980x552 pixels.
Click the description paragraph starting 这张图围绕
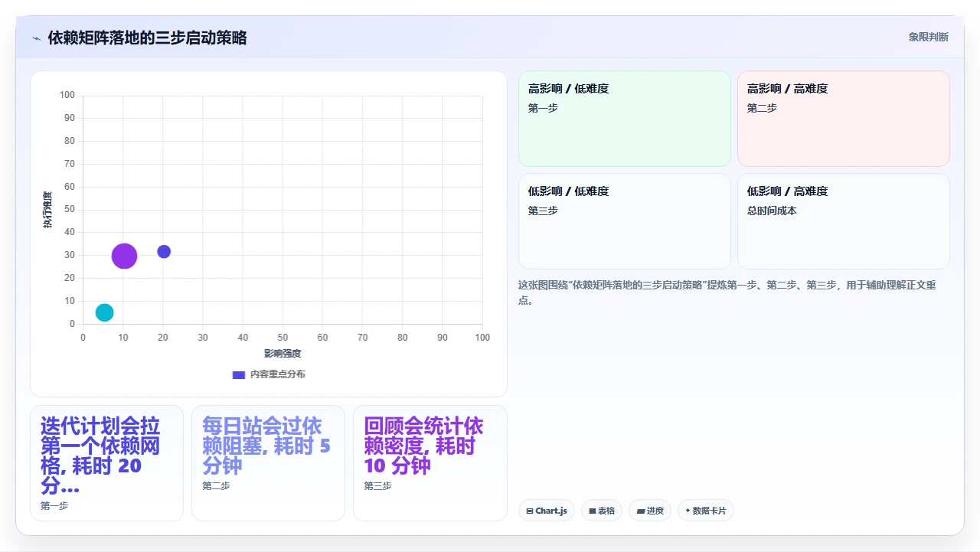pyautogui.click(x=727, y=292)
